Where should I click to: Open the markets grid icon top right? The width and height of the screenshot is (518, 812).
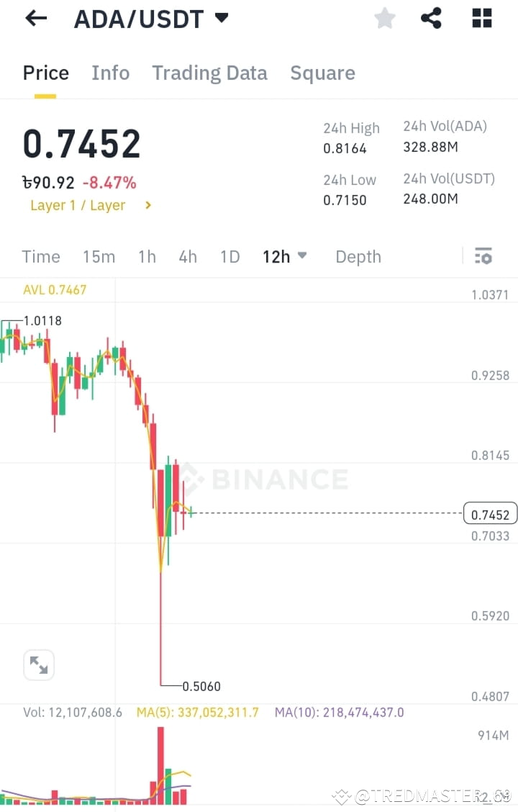(481, 18)
